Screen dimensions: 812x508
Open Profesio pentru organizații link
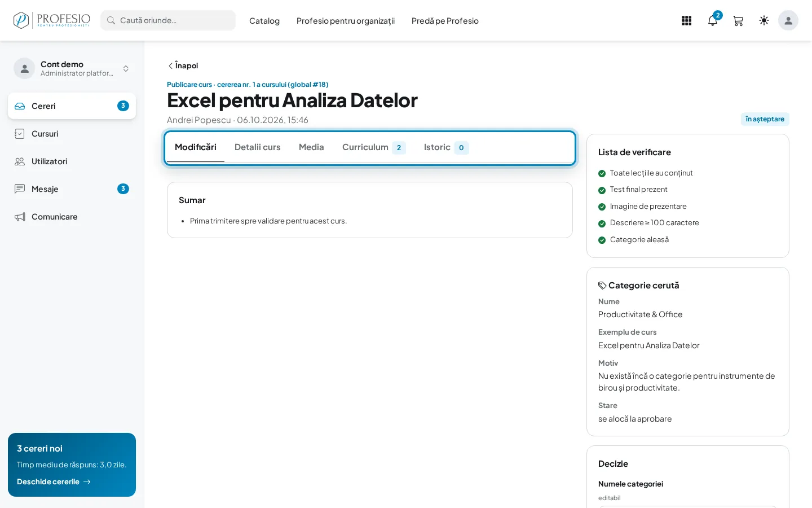point(346,21)
